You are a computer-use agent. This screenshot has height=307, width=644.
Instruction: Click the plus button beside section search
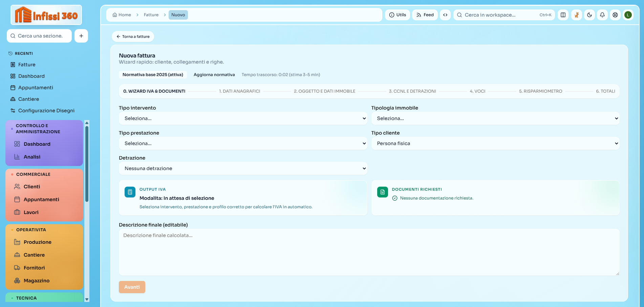coord(81,36)
